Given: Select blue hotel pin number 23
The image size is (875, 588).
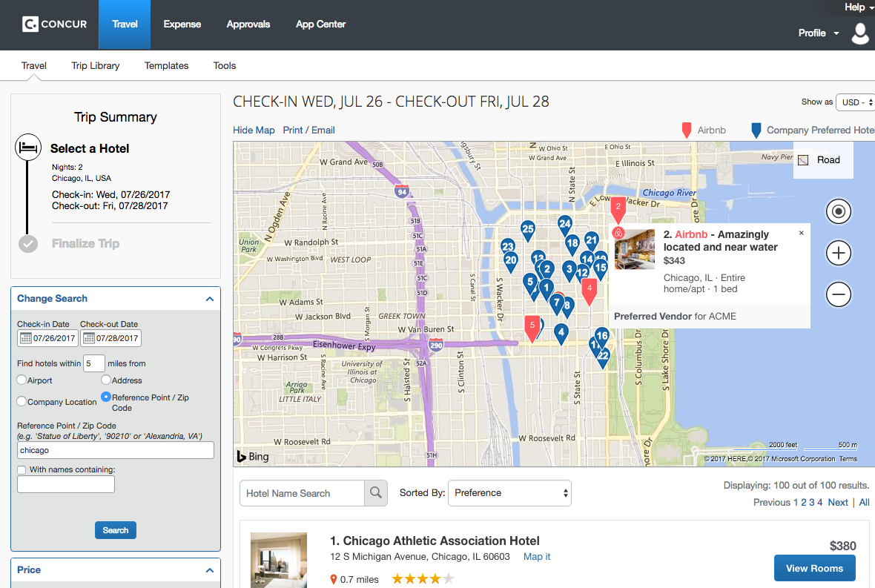Looking at the screenshot, I should point(507,247).
